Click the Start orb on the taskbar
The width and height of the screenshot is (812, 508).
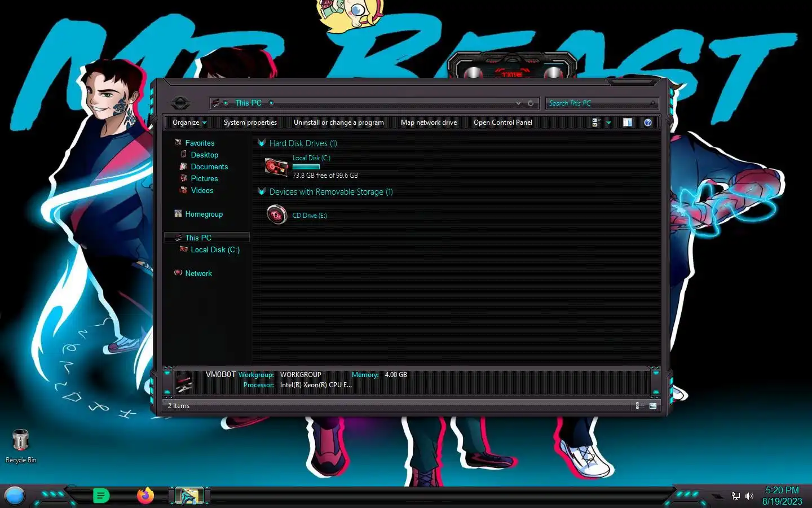(x=15, y=496)
